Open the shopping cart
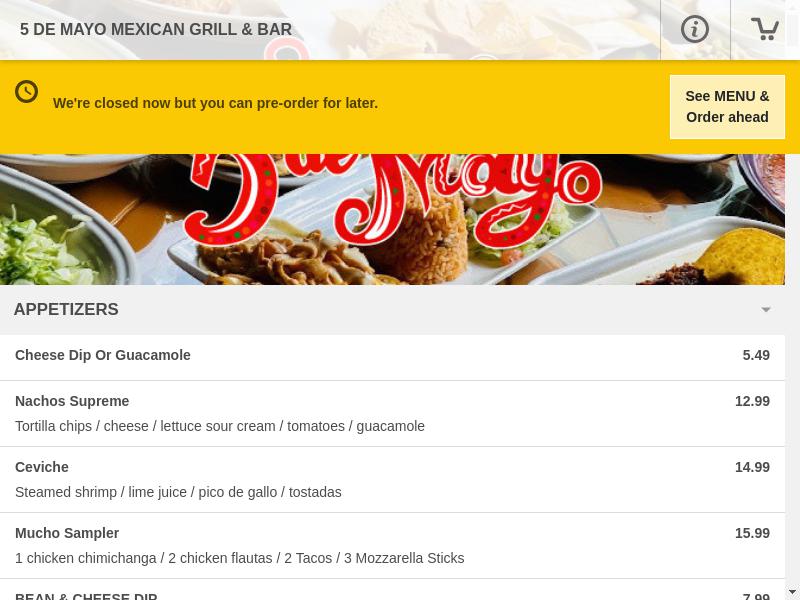 (765, 29)
